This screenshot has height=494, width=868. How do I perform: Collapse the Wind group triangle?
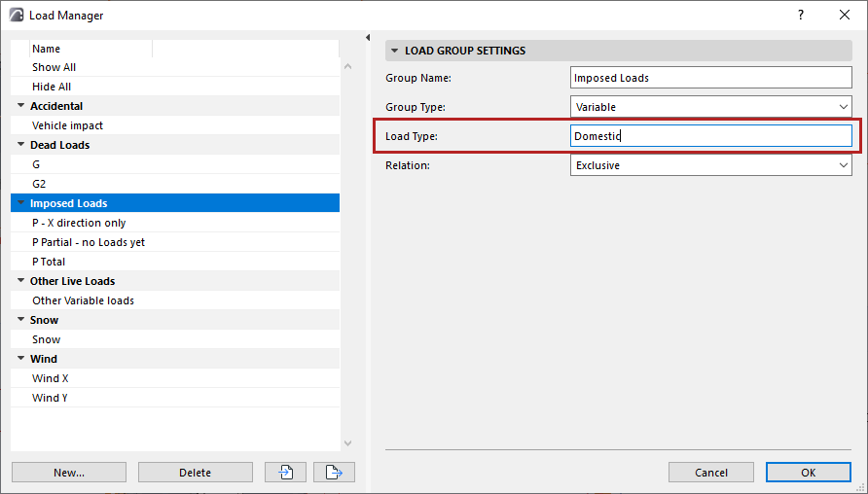coord(20,359)
